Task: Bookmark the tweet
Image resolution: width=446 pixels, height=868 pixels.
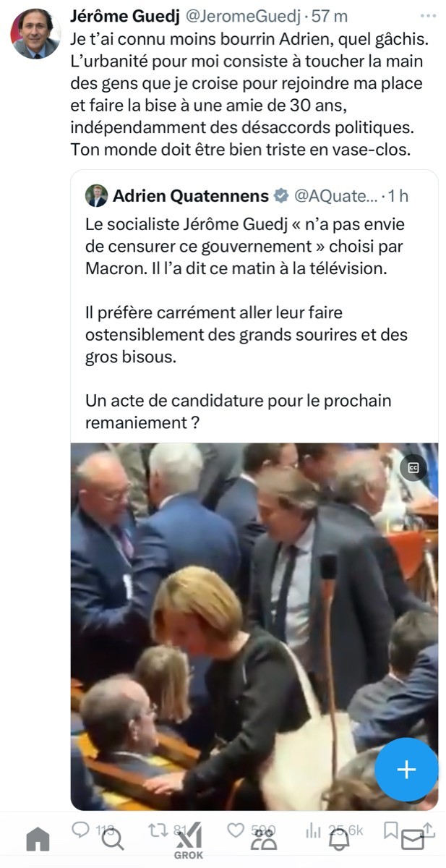Action: 390,830
